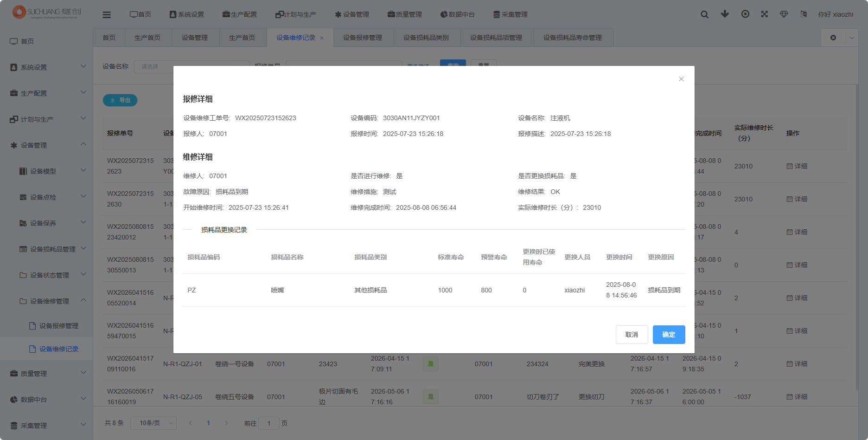Expand 采集管理 in the sidebar
Image resolution: width=868 pixels, height=440 pixels.
(x=46, y=426)
